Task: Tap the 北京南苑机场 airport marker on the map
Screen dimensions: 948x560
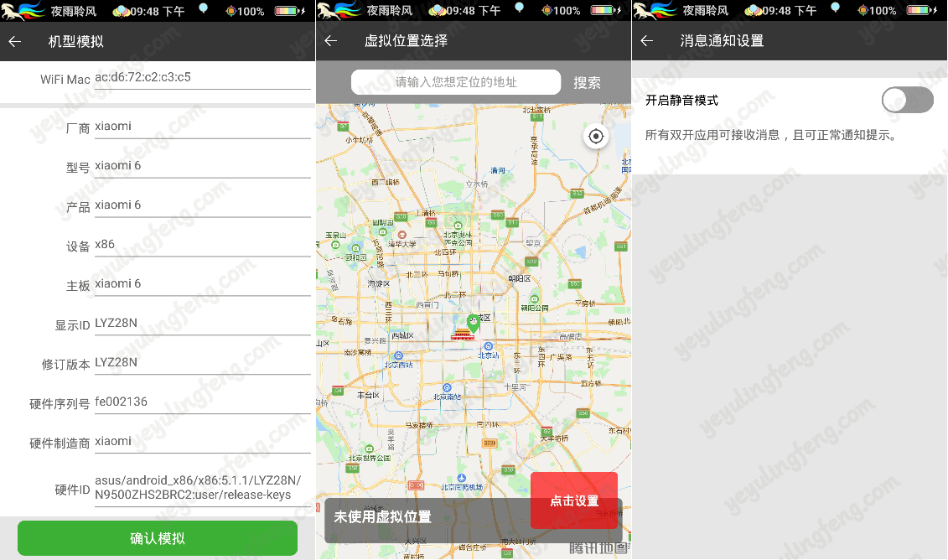Action: pyautogui.click(x=461, y=478)
